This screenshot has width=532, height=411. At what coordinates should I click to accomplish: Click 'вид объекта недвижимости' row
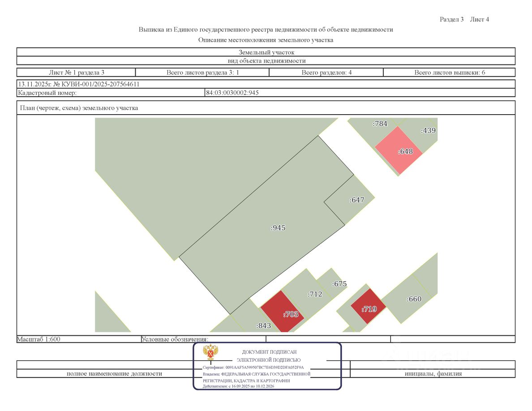tap(266, 61)
